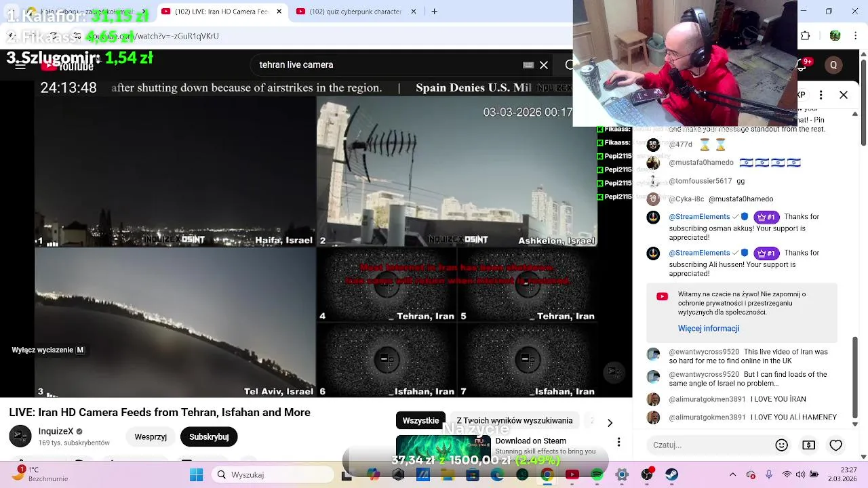The height and width of the screenshot is (488, 868).
Task: Open Download on Steam ad options menu
Action: click(618, 442)
